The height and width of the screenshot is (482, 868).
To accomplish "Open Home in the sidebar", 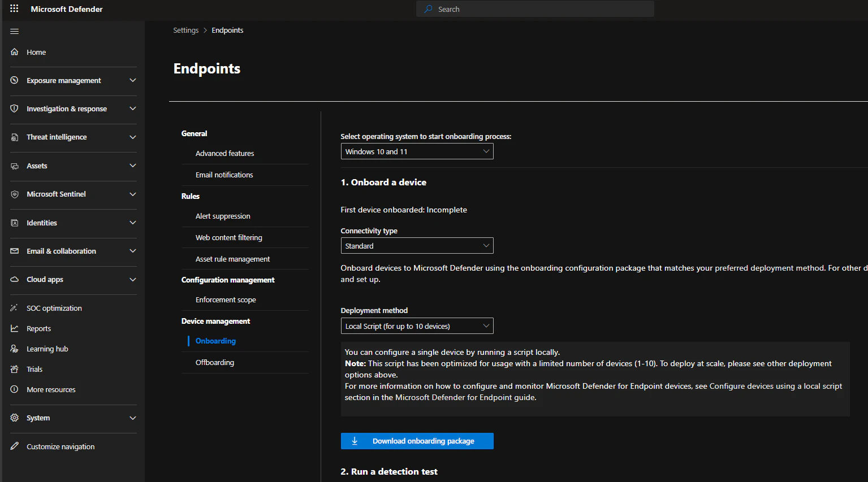I will (x=36, y=52).
